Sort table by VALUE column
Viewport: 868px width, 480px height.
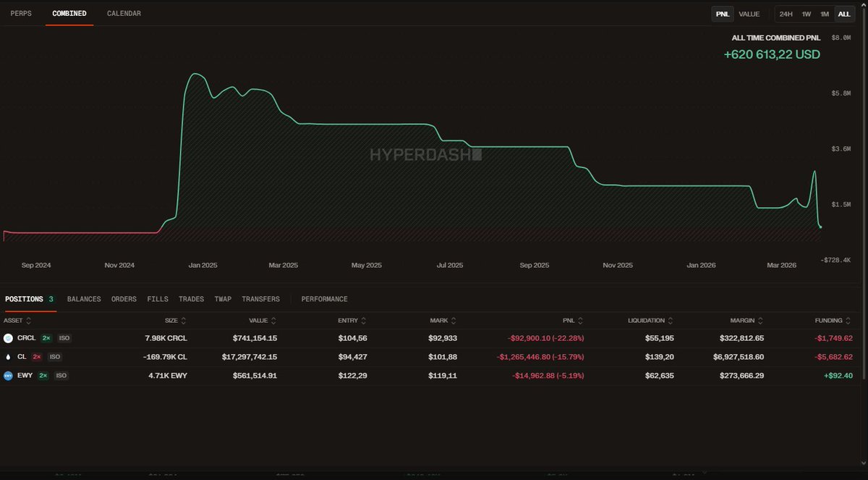click(x=263, y=320)
